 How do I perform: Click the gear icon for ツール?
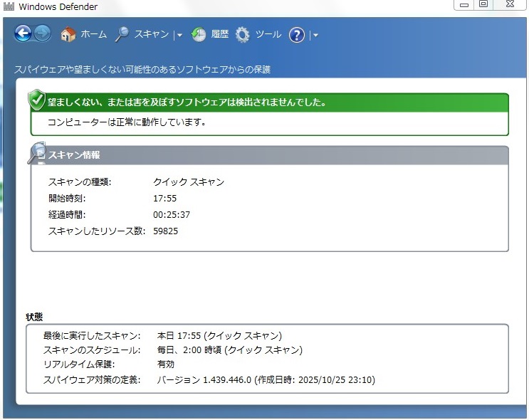[243, 34]
